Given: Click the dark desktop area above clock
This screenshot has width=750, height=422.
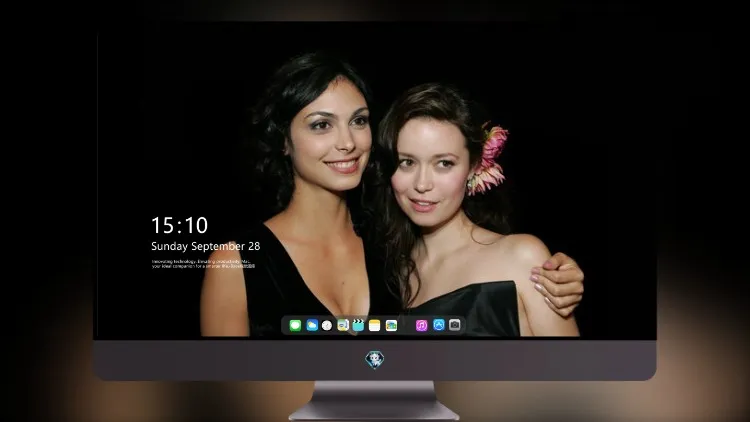Looking at the screenshot, I should (177, 144).
